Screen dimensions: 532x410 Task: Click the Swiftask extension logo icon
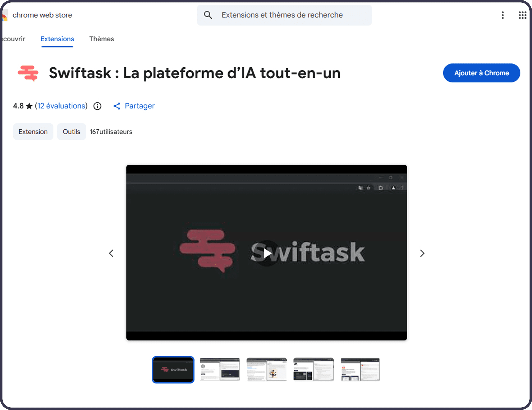point(28,73)
